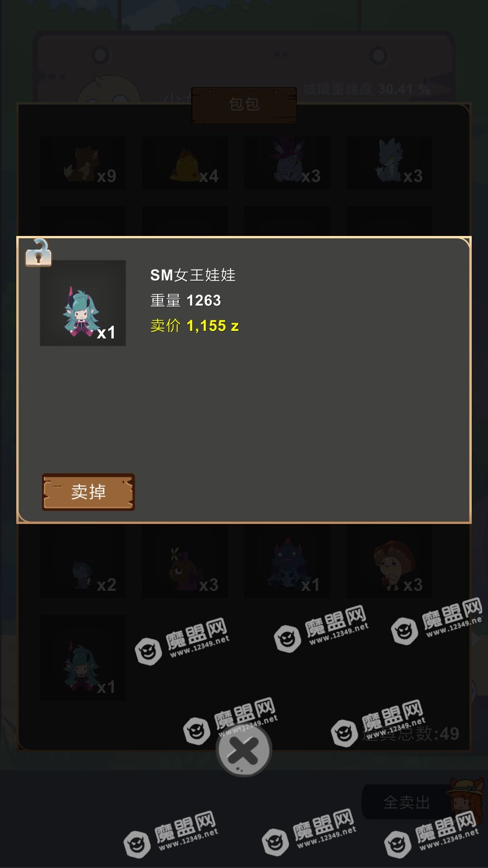Tap the 全卖出 sell-all button
Screen dimensions: 488x868
click(407, 802)
